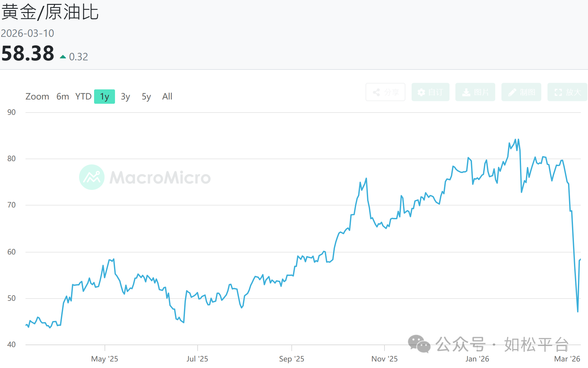Click the share icon on 分享 button
Image resolution: width=588 pixels, height=368 pixels.
[376, 92]
